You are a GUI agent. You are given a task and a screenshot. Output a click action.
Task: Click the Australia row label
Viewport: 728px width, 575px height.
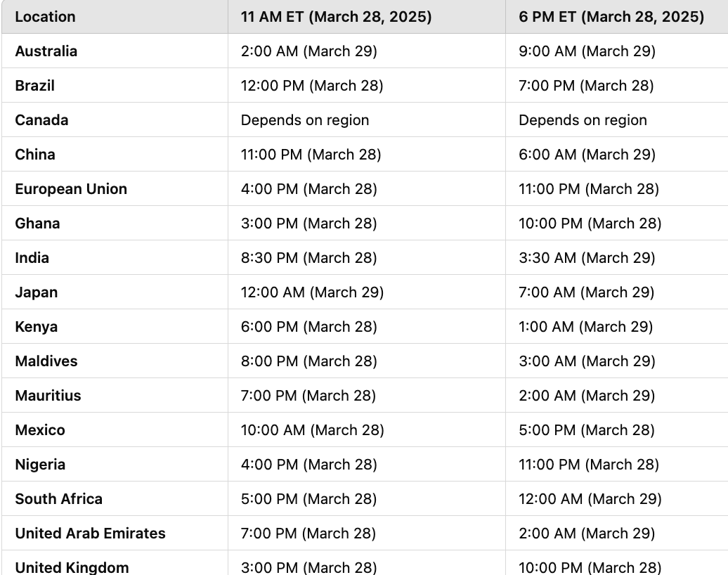tap(46, 51)
